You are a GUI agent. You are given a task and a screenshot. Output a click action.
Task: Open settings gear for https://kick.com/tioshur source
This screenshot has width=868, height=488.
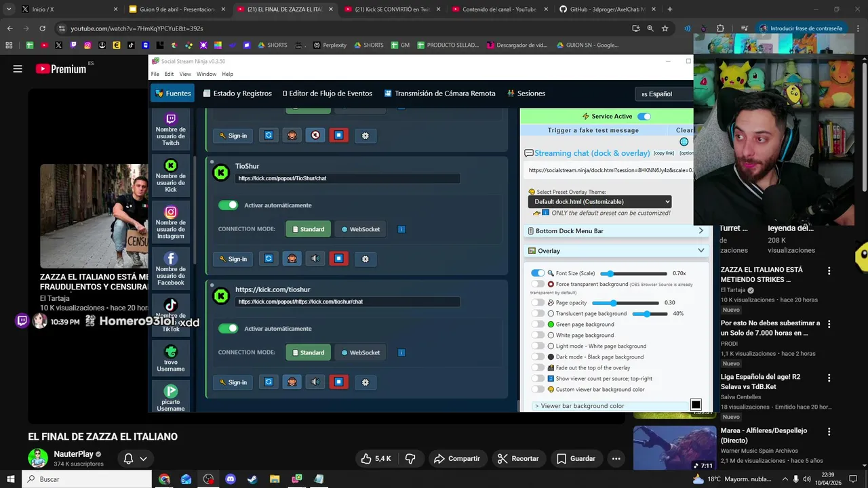pos(366,382)
